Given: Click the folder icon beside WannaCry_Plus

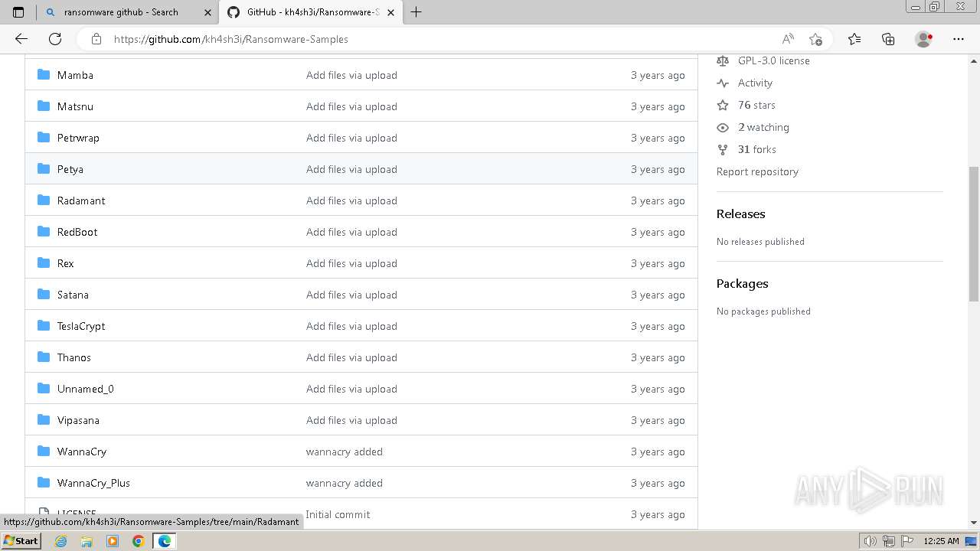Looking at the screenshot, I should [44, 482].
